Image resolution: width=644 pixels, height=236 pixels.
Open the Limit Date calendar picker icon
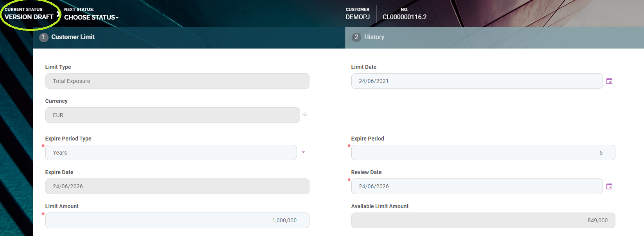click(x=609, y=81)
